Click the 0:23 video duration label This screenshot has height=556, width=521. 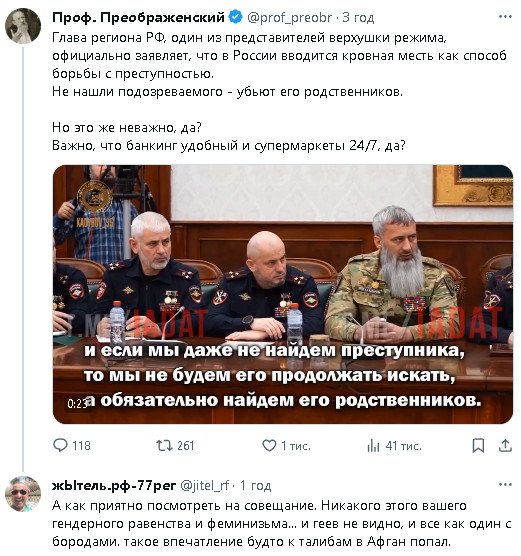tap(77, 404)
